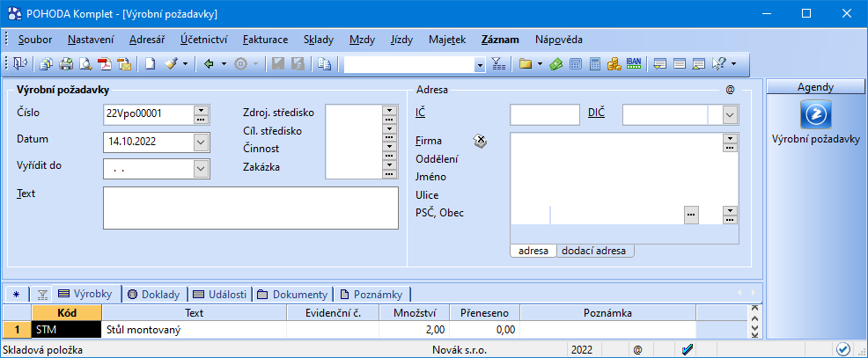Click the third panel layout icon
Image resolution: width=868 pixels, height=358 pixels.
coord(699,64)
